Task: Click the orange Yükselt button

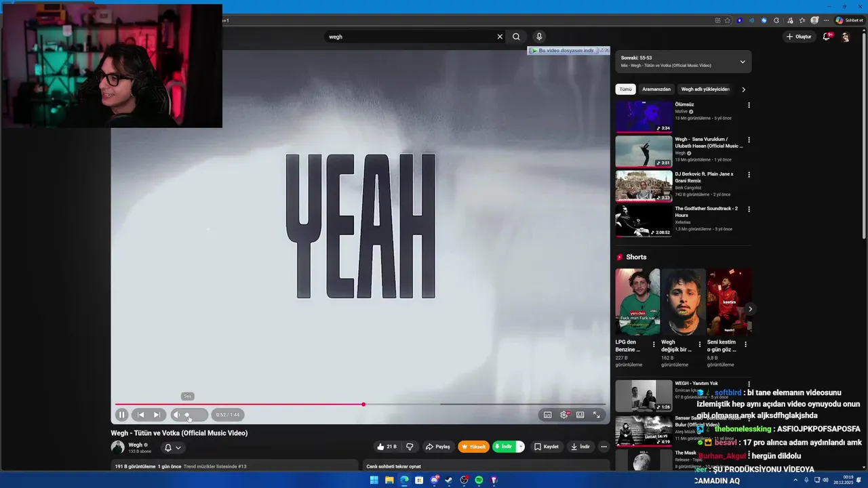Action: coord(473,447)
